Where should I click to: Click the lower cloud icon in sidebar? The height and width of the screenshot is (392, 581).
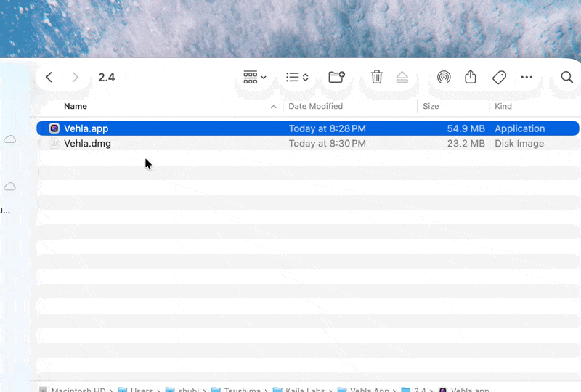click(10, 187)
